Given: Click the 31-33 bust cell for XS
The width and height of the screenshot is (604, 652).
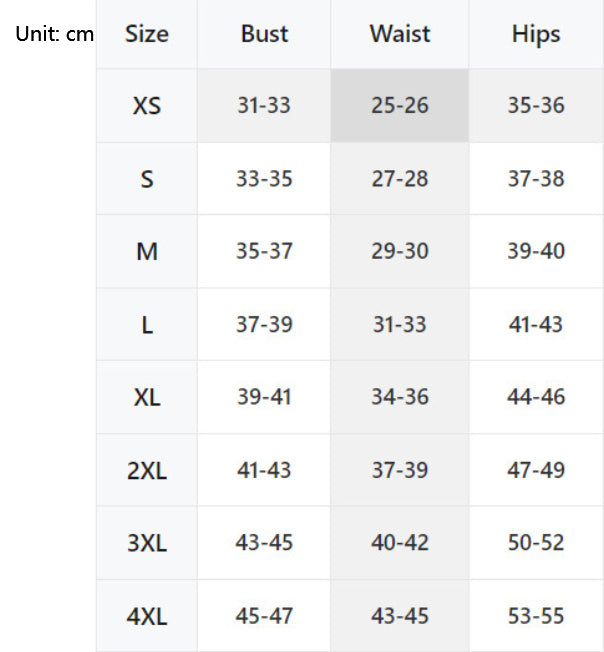Looking at the screenshot, I should tap(264, 105).
